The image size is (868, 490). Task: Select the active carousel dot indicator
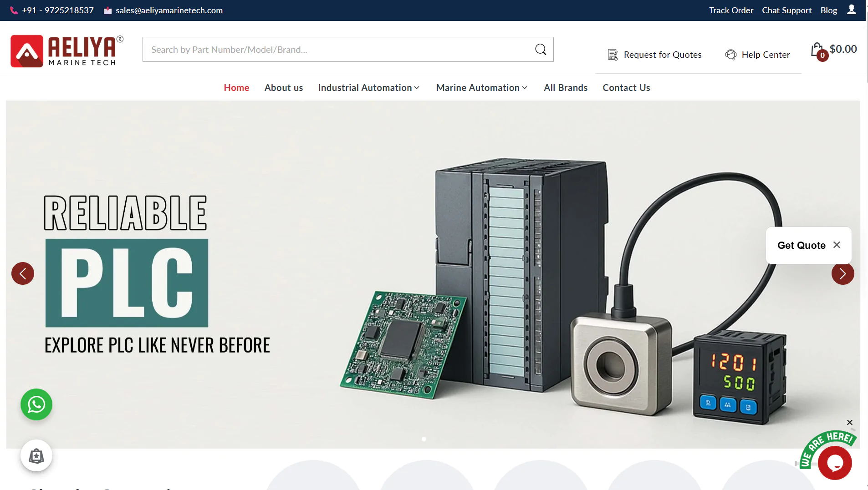point(424,439)
